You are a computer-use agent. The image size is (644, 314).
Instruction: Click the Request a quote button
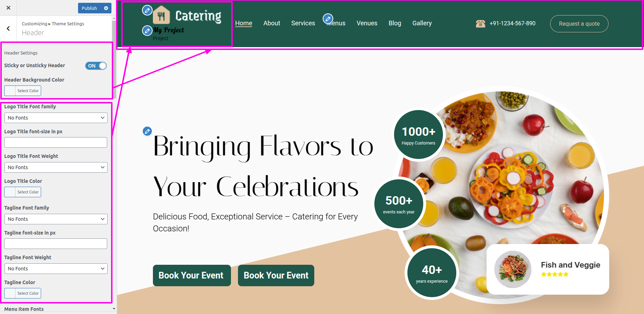pos(579,24)
